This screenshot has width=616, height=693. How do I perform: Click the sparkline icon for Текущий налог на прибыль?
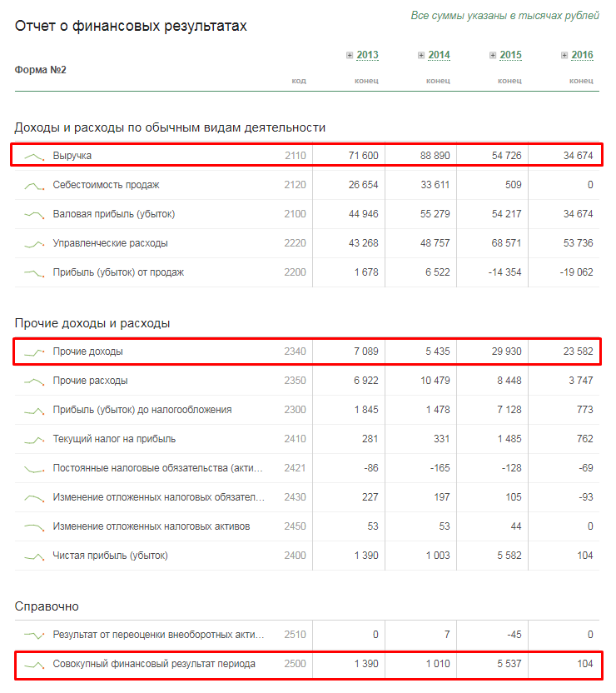pyautogui.click(x=34, y=440)
